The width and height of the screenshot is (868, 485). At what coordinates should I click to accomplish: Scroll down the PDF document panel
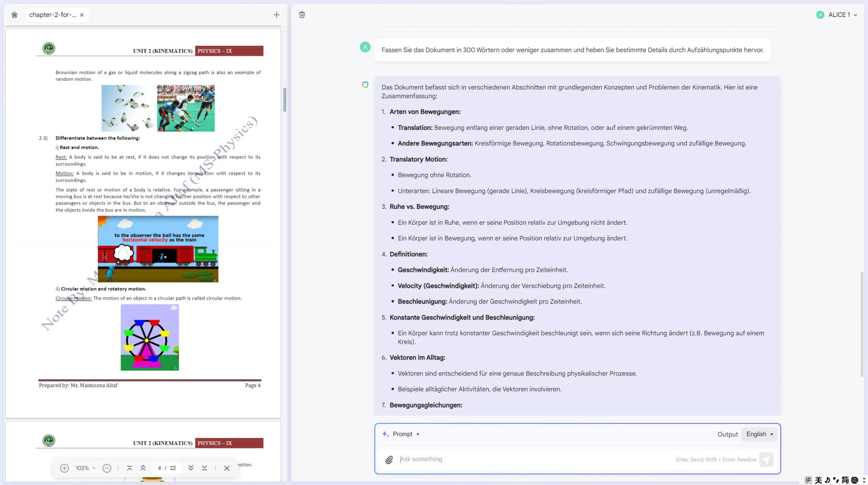coord(190,468)
